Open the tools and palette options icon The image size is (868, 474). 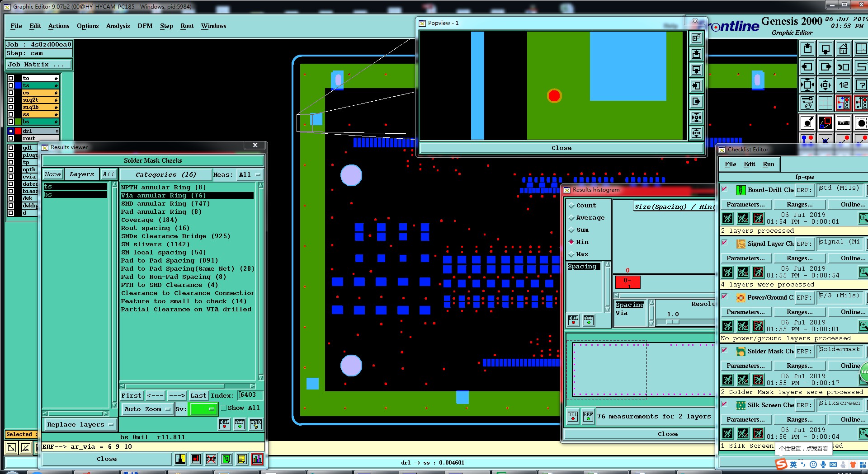807,103
